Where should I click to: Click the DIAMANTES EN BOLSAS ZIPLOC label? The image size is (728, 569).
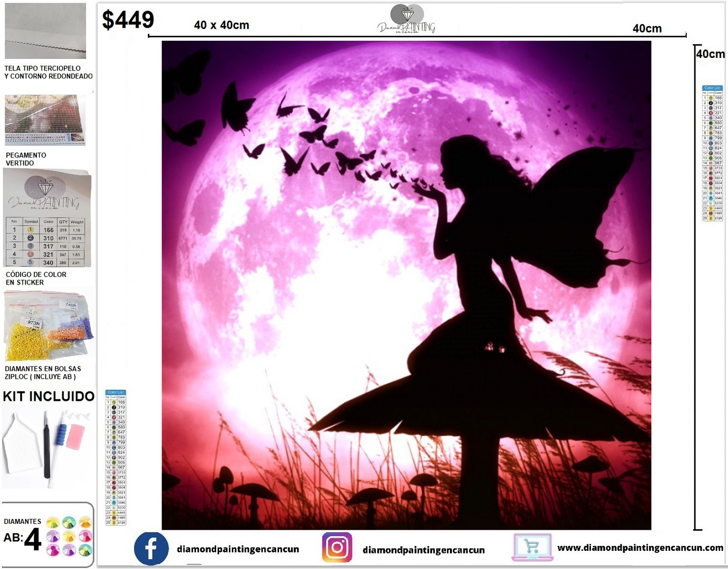(40, 372)
